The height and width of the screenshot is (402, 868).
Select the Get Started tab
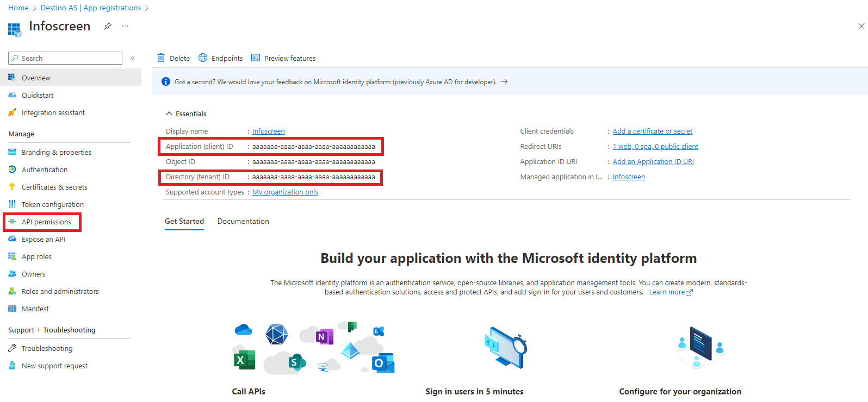184,221
